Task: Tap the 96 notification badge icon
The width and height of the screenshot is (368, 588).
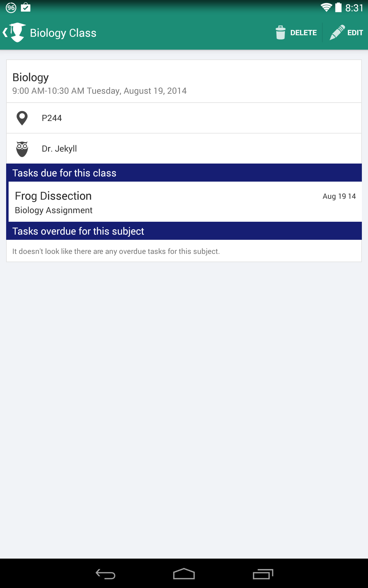Action: click(11, 8)
